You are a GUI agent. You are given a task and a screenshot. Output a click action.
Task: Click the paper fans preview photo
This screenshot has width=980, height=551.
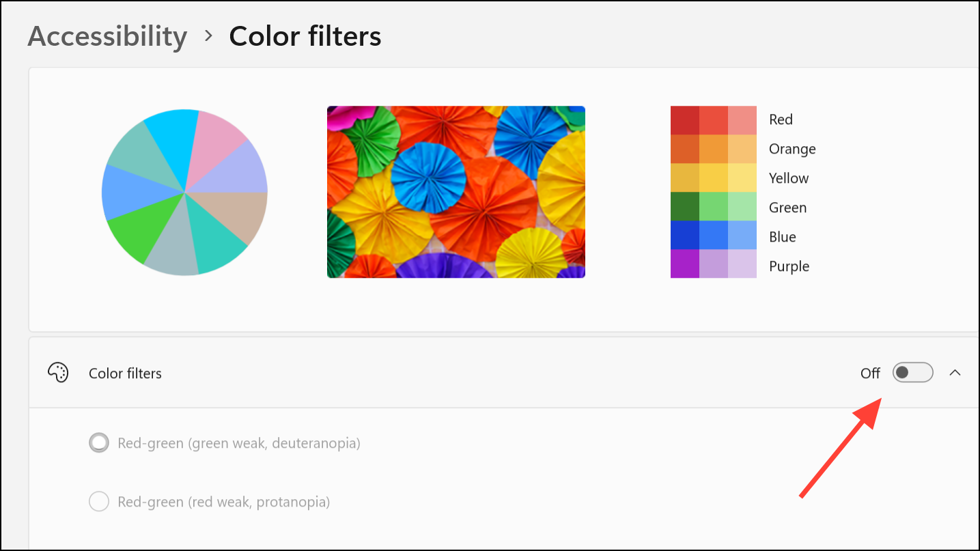456,192
